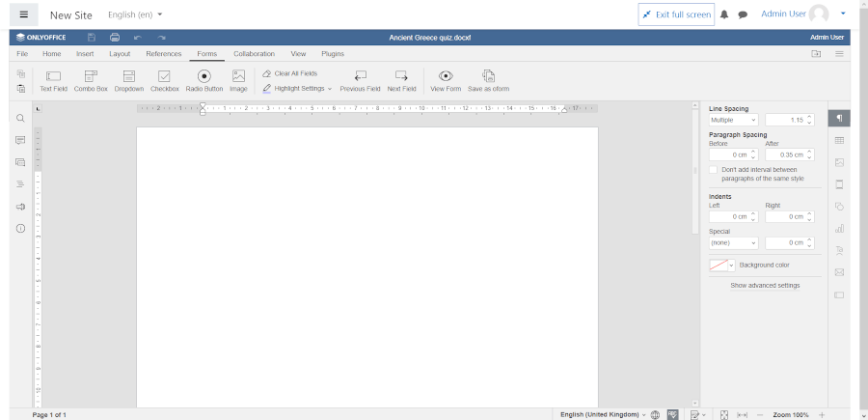Open header and footer settings icon
The width and height of the screenshot is (868, 420).
coord(839,184)
